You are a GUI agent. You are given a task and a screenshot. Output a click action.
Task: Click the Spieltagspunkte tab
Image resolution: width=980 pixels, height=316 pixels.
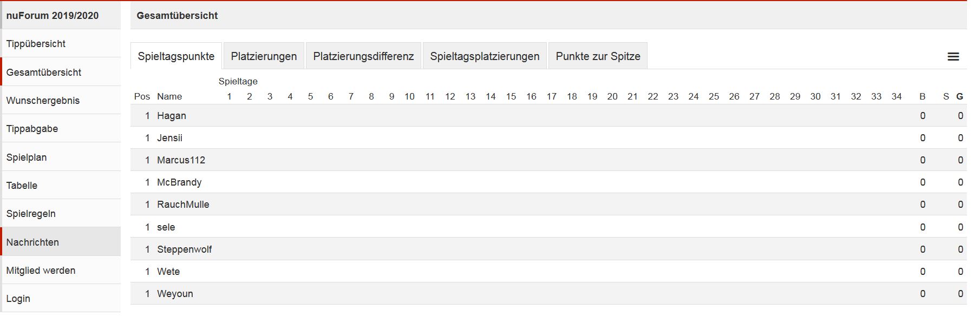point(176,56)
